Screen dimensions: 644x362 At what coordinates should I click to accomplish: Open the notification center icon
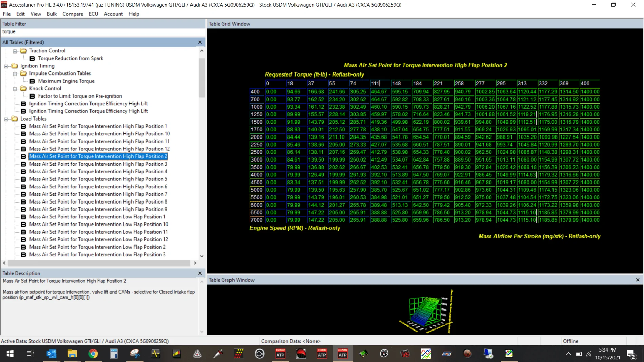point(631,354)
